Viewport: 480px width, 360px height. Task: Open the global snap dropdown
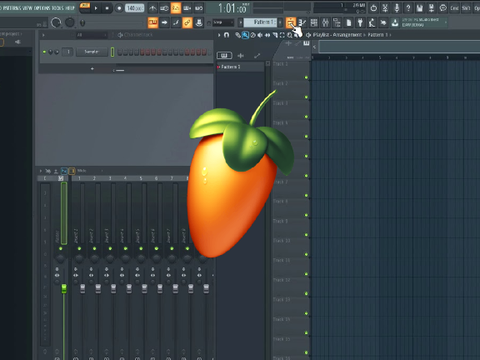point(223,23)
